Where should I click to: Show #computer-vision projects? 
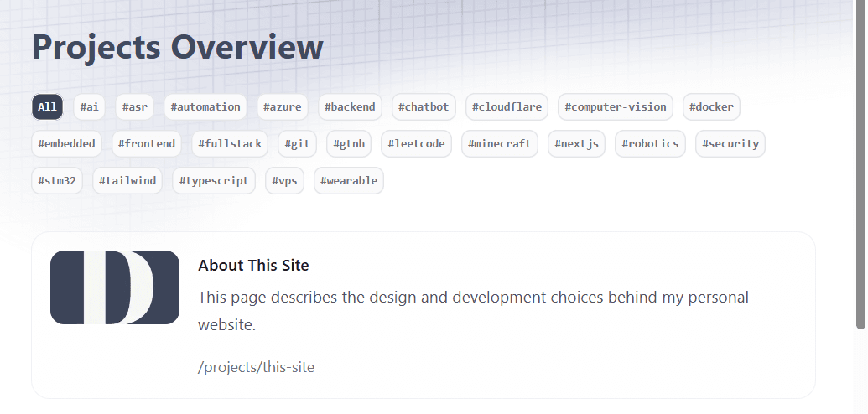616,106
